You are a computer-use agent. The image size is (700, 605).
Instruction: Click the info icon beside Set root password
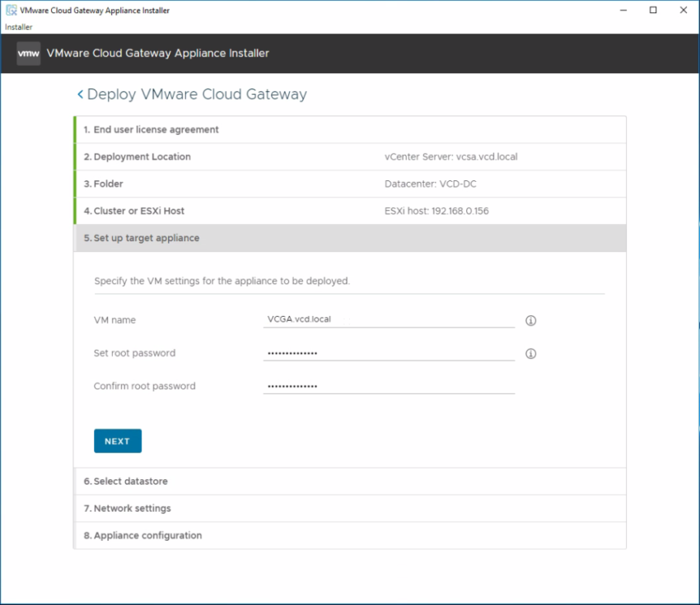coord(531,354)
